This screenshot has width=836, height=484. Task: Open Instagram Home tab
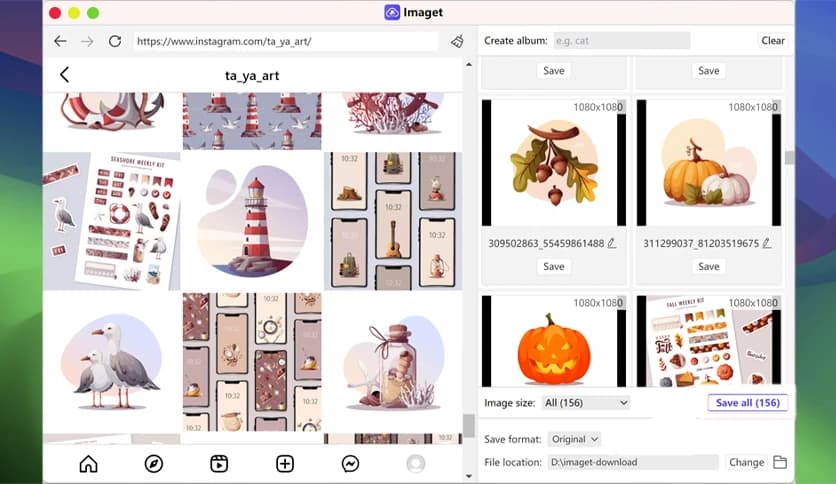pos(89,464)
